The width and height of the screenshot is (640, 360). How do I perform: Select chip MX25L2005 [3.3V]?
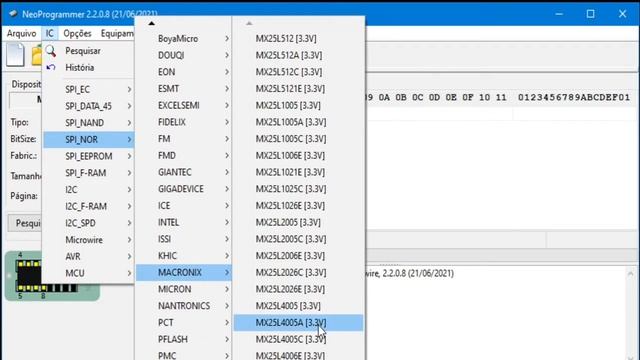[298, 222]
